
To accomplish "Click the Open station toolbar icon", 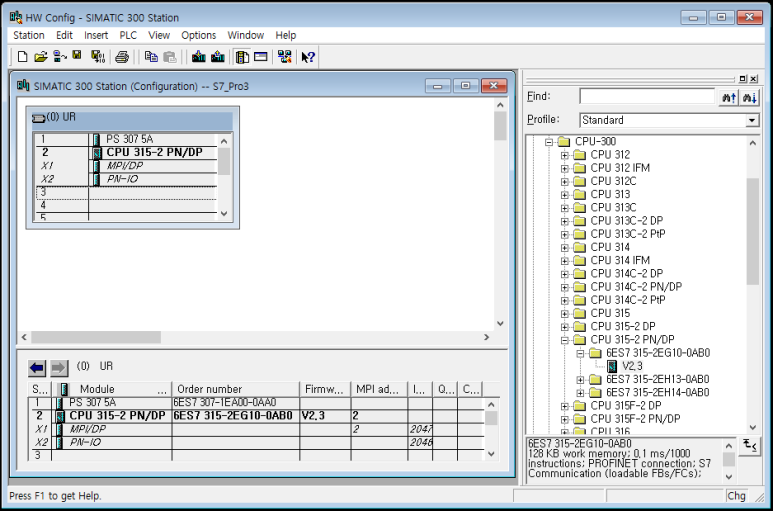I will [x=41, y=57].
